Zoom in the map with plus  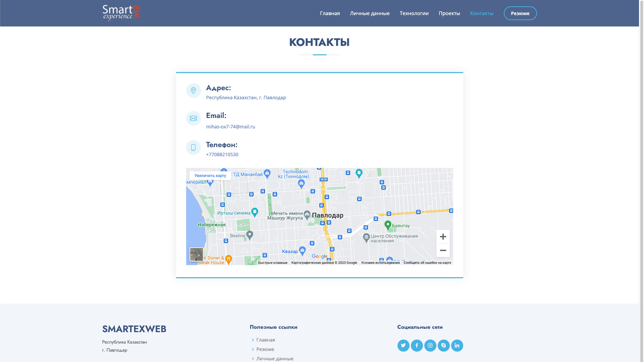pyautogui.click(x=443, y=237)
